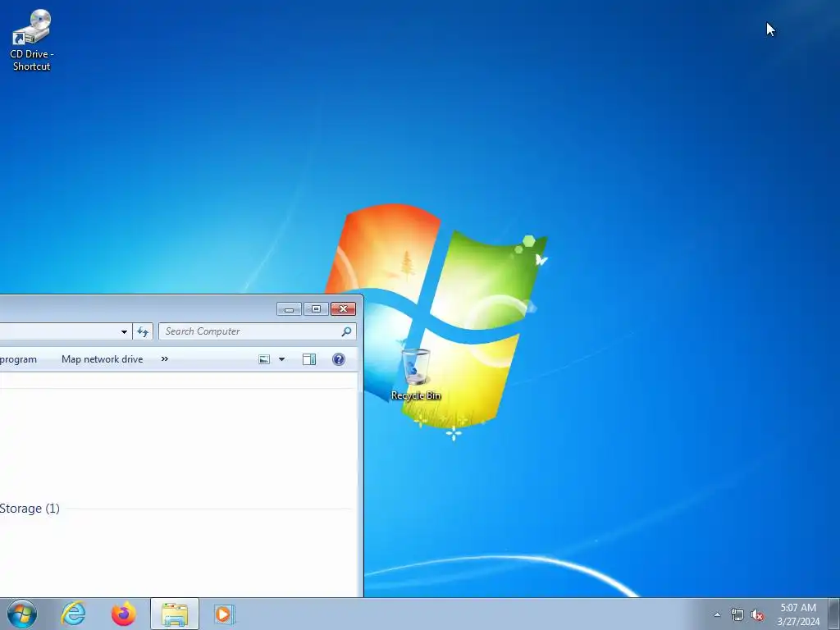Toggle the preview pane button
The height and width of the screenshot is (630, 840).
[x=309, y=359]
